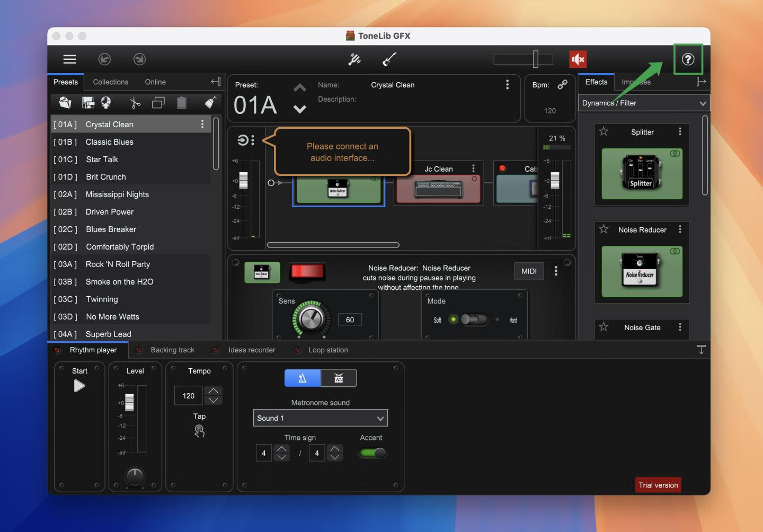Open Backing track tab
This screenshot has height=532, width=763.
click(172, 350)
